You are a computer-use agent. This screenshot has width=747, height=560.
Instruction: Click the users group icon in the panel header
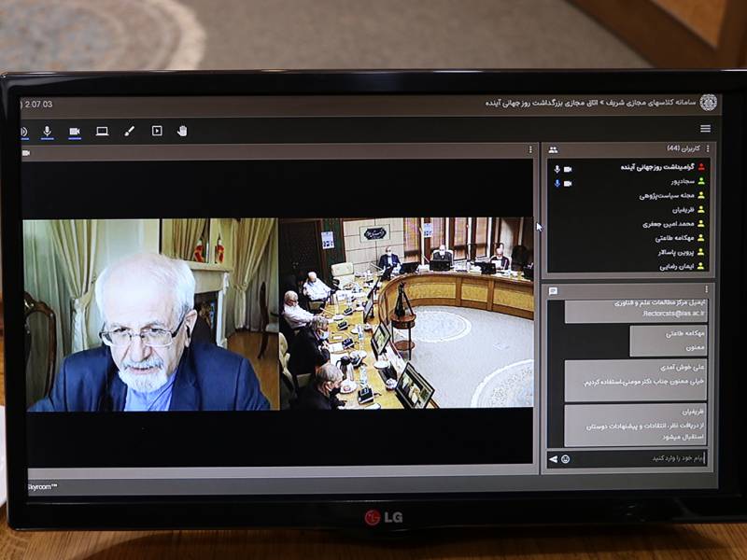553,149
